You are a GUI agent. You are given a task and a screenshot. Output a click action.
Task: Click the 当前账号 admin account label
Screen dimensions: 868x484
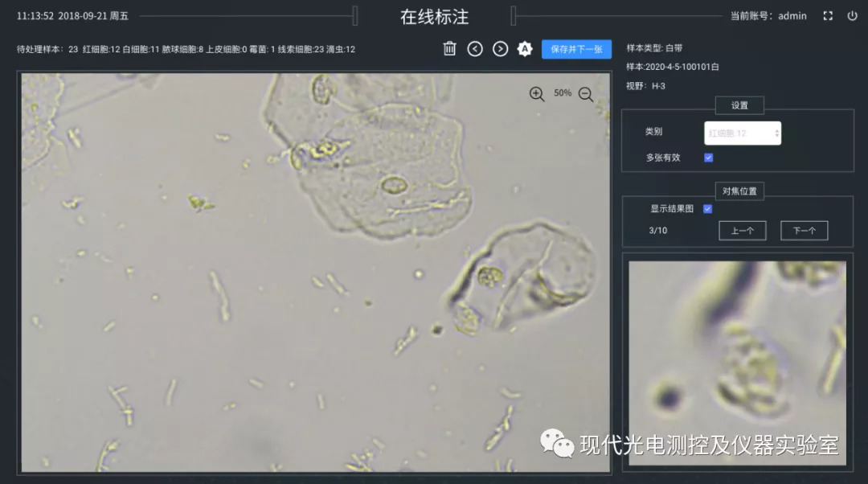(768, 16)
